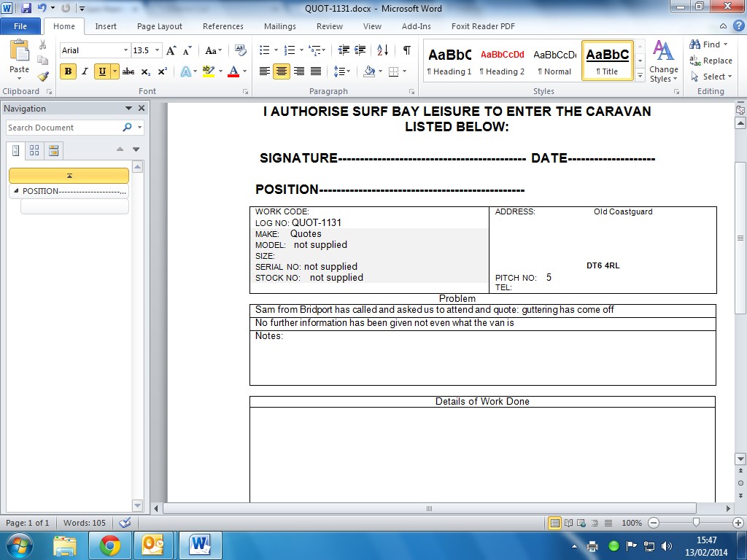Apply the Heading 1 style
The width and height of the screenshot is (747, 560).
[x=449, y=61]
